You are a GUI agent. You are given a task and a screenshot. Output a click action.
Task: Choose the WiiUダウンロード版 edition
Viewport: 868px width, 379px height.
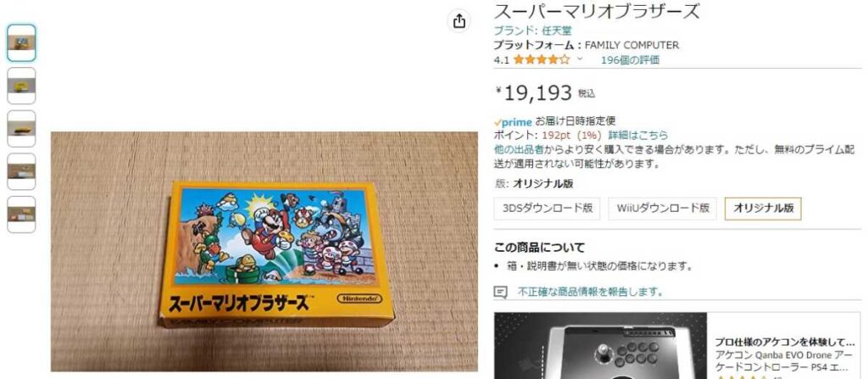[663, 209]
